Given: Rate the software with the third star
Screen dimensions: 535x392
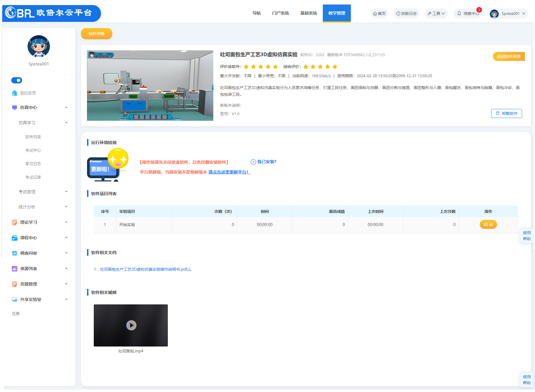Looking at the screenshot, I should (x=261, y=67).
